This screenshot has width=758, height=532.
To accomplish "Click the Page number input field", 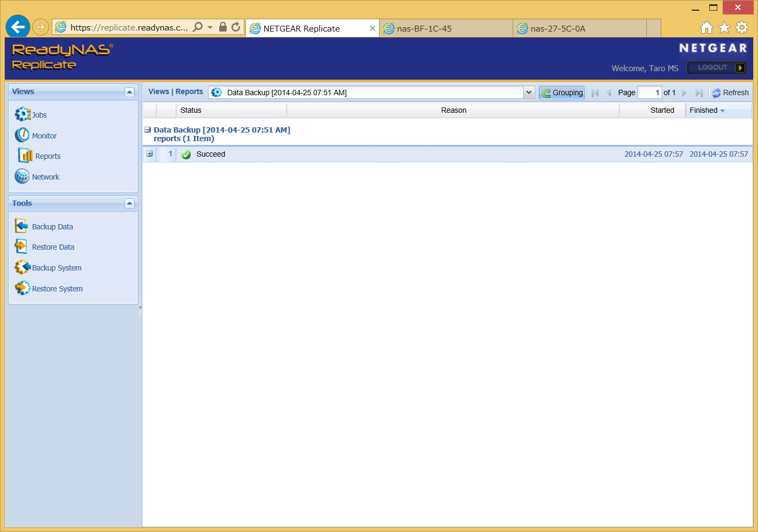I will coord(649,92).
